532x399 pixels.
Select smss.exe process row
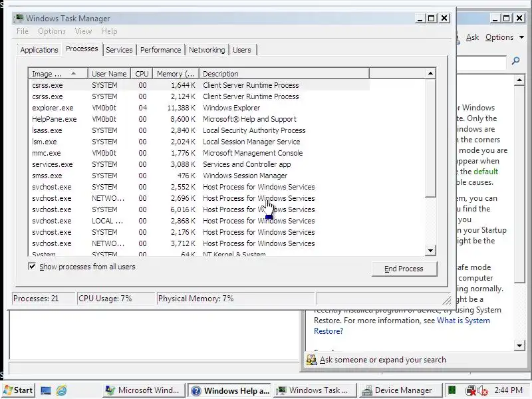199,176
